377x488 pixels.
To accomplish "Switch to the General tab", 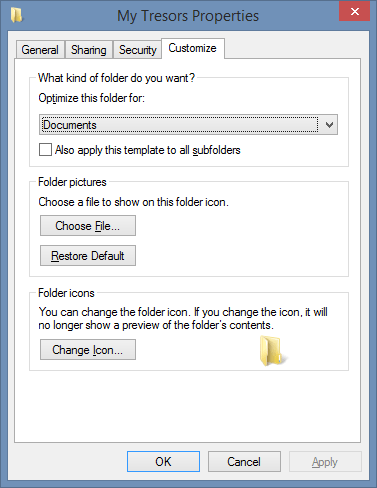I will tap(40, 50).
